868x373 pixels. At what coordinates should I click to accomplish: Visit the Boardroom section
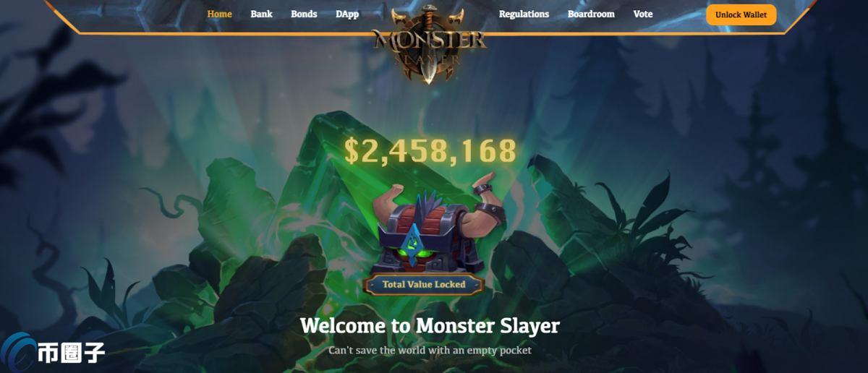tap(591, 14)
